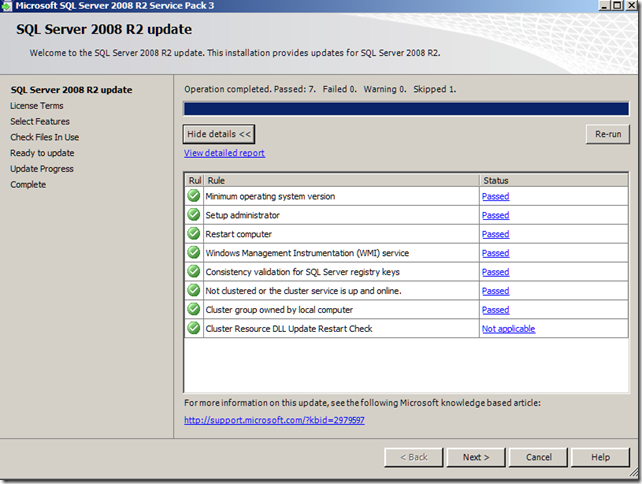Screen dimensions: 642x484
Task: Click the green check icon beside Restart computer
Action: [194, 233]
